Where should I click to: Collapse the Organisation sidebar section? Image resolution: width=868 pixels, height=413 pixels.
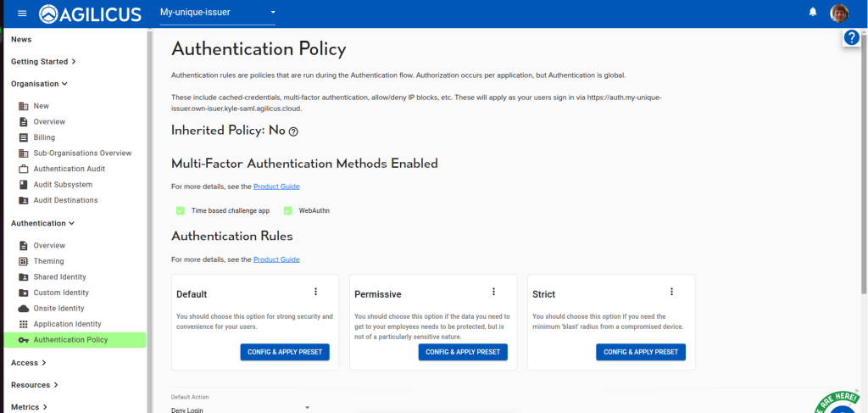(39, 84)
